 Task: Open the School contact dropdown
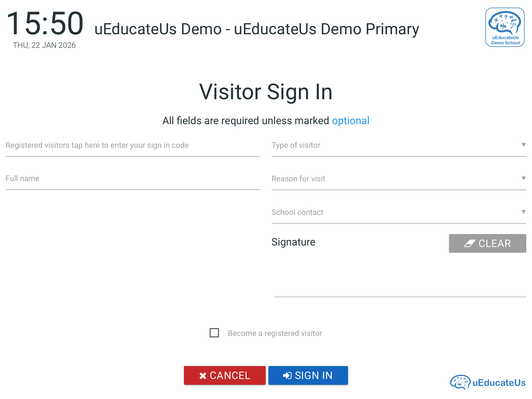pyautogui.click(x=398, y=212)
